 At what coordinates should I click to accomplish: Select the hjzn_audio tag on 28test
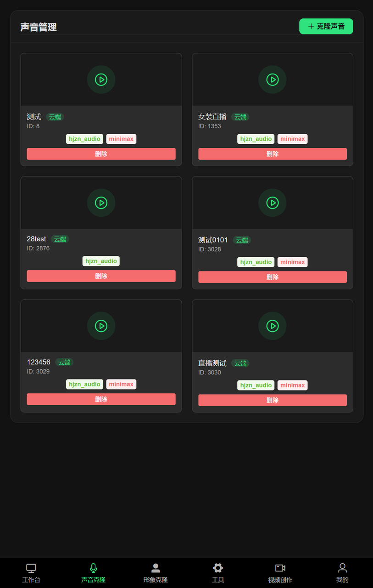pos(101,261)
